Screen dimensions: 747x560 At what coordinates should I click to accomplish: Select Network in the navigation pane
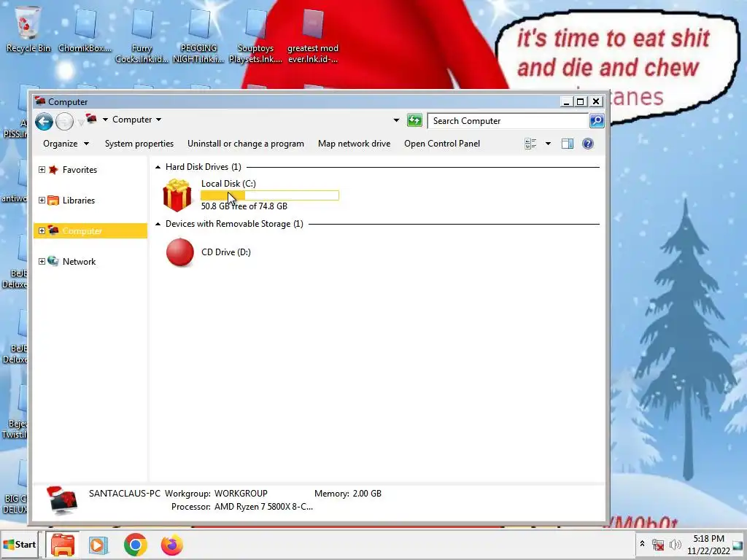(x=79, y=262)
